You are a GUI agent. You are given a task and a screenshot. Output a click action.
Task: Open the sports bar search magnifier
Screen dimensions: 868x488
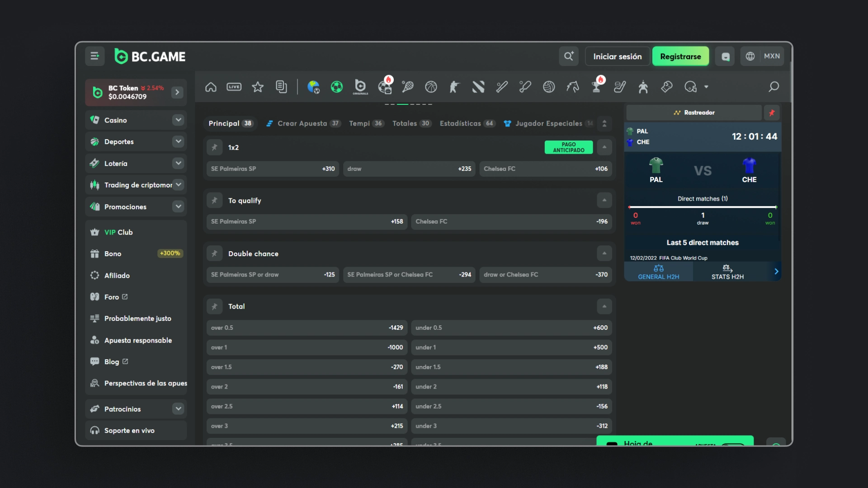pyautogui.click(x=774, y=87)
